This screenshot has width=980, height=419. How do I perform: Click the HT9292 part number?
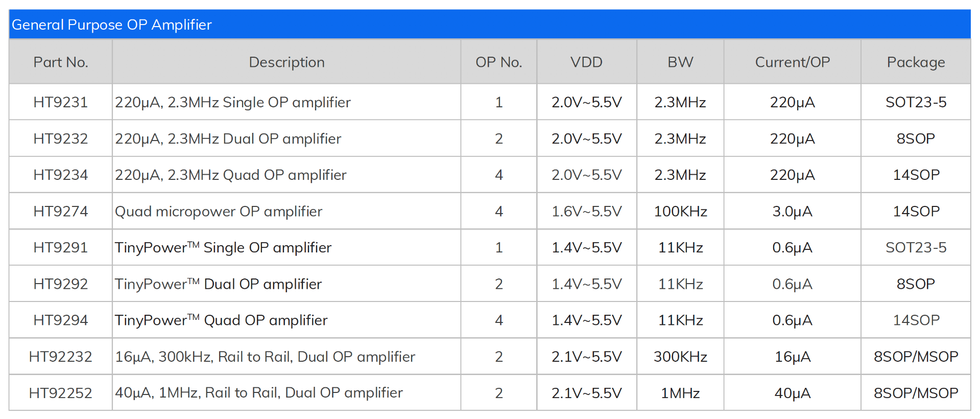pyautogui.click(x=60, y=284)
